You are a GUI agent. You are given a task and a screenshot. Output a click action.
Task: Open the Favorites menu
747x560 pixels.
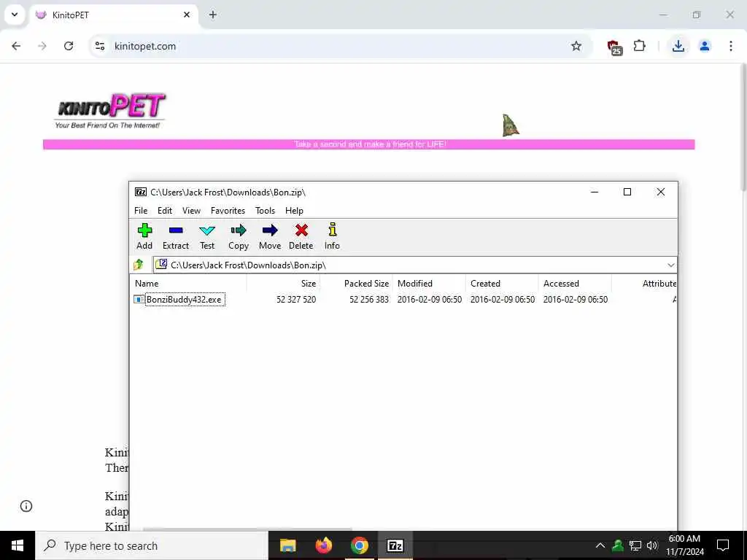228,211
